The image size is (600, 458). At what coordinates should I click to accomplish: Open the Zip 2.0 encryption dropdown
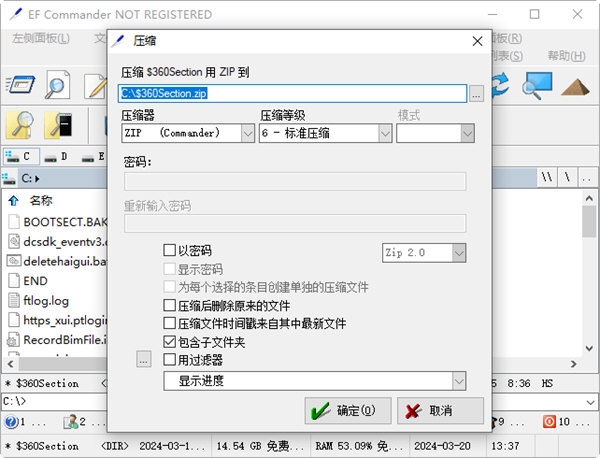(459, 253)
